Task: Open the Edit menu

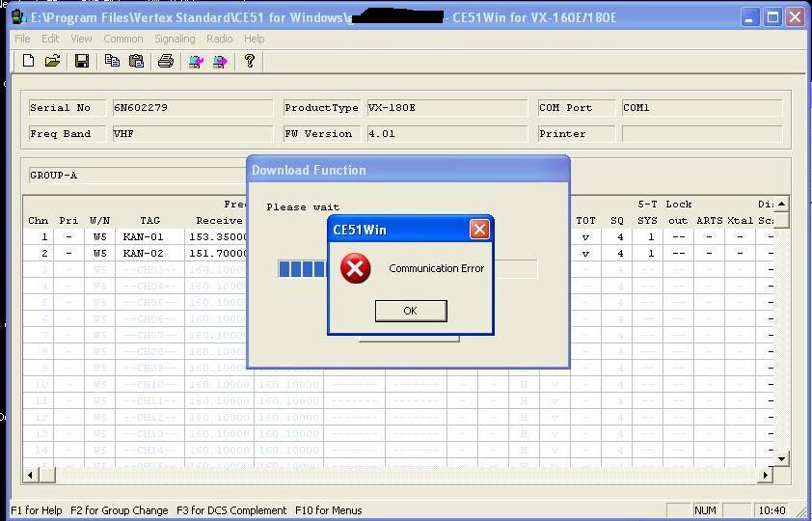Action: tap(50, 39)
